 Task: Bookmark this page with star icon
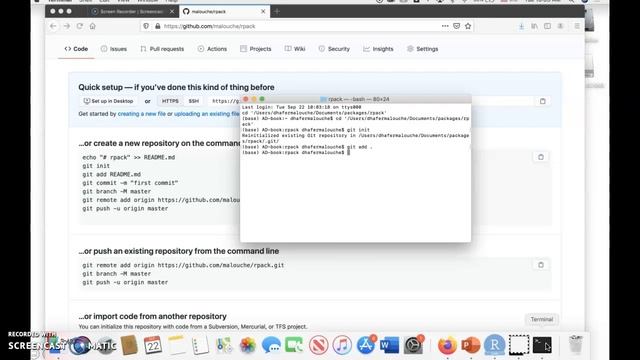(468, 26)
